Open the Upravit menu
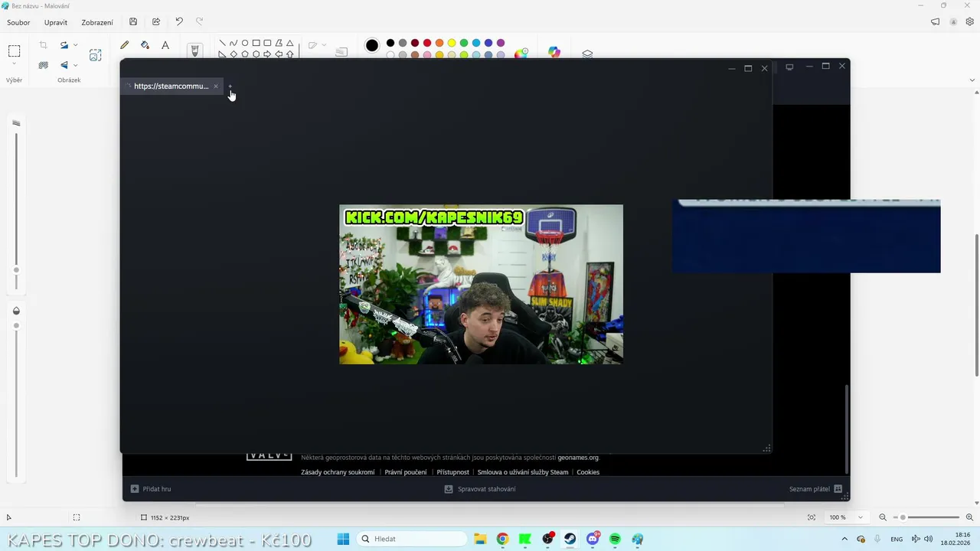Image resolution: width=980 pixels, height=551 pixels. [x=56, y=22]
